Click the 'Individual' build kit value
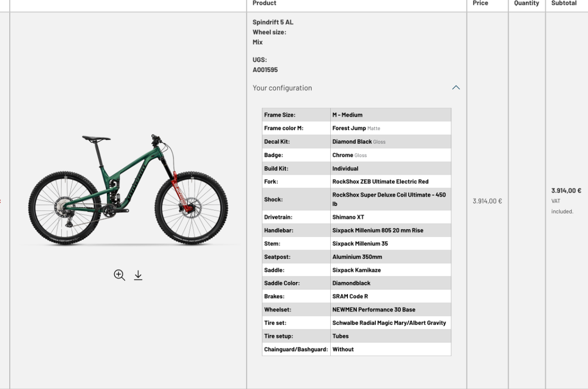This screenshot has width=588, height=389. point(345,168)
